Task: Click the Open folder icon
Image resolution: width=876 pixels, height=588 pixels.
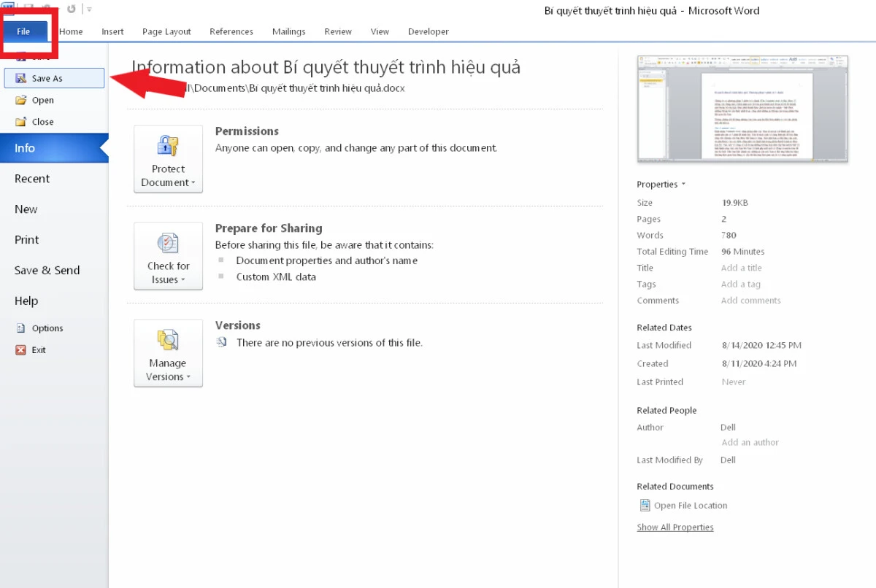Action: [x=20, y=100]
